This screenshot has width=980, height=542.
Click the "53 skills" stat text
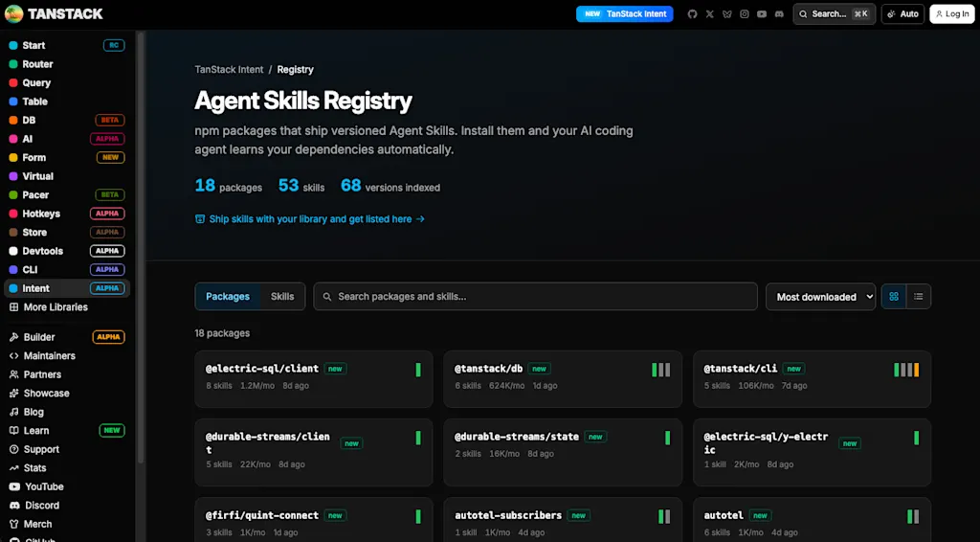tap(301, 186)
